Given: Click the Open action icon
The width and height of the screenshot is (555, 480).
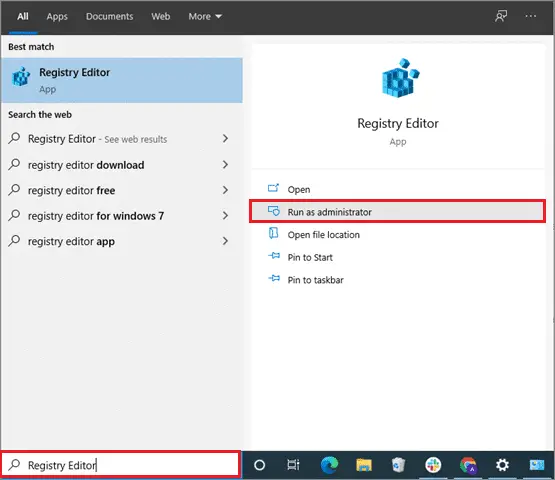Looking at the screenshot, I should (x=273, y=188).
